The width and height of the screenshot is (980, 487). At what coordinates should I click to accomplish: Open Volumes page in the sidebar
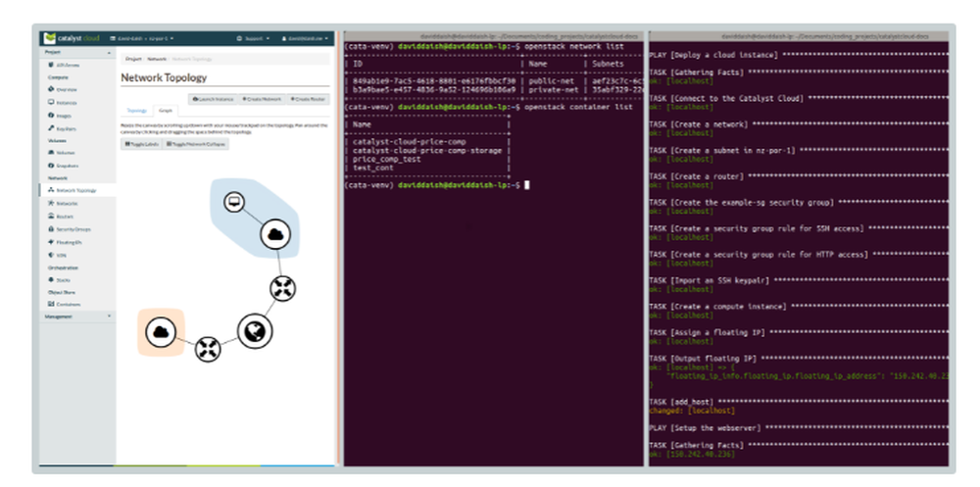pos(63,153)
